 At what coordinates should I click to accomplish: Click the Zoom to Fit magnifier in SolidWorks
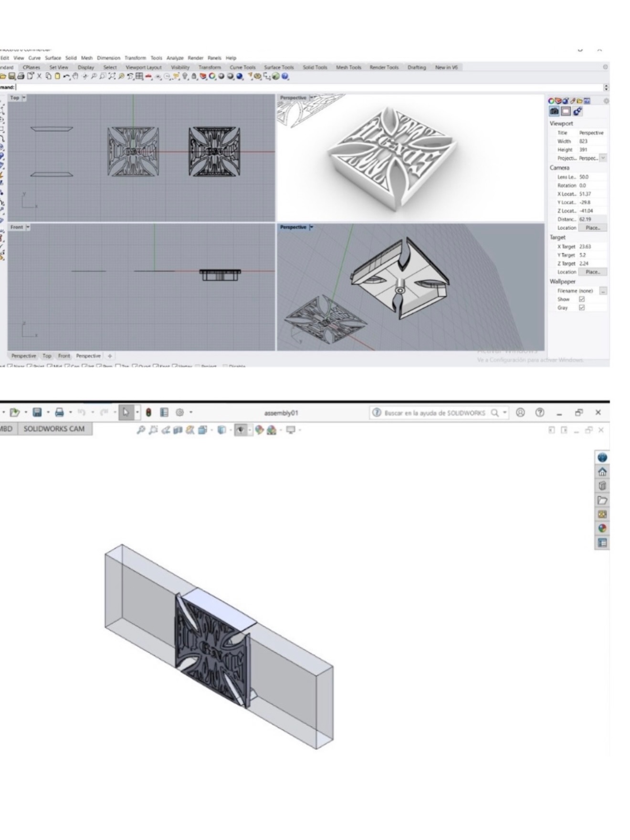pos(141,430)
